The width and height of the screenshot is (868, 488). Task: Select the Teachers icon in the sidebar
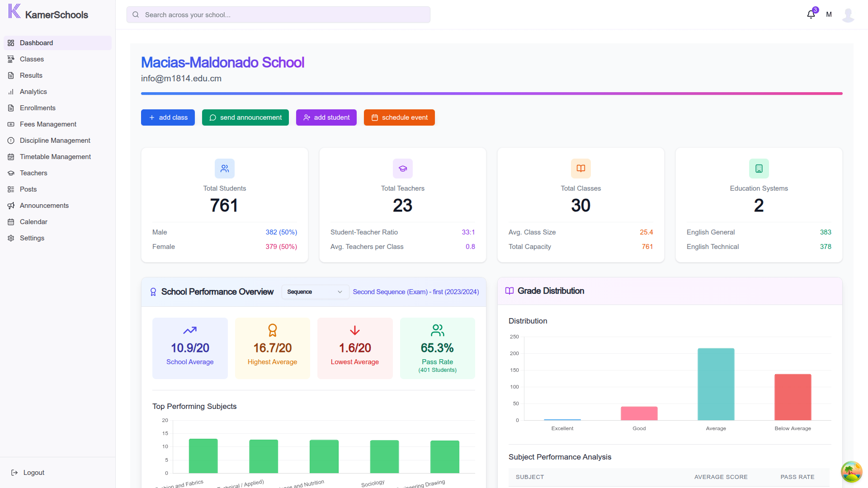pyautogui.click(x=11, y=173)
